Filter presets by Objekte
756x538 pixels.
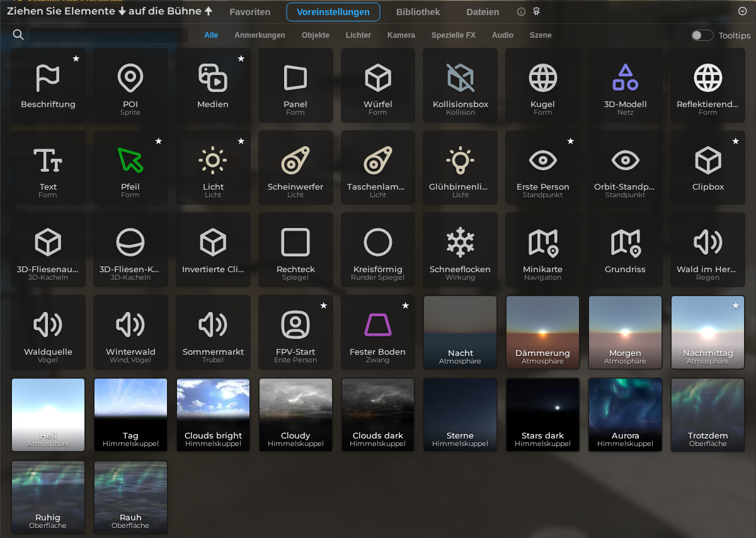316,35
